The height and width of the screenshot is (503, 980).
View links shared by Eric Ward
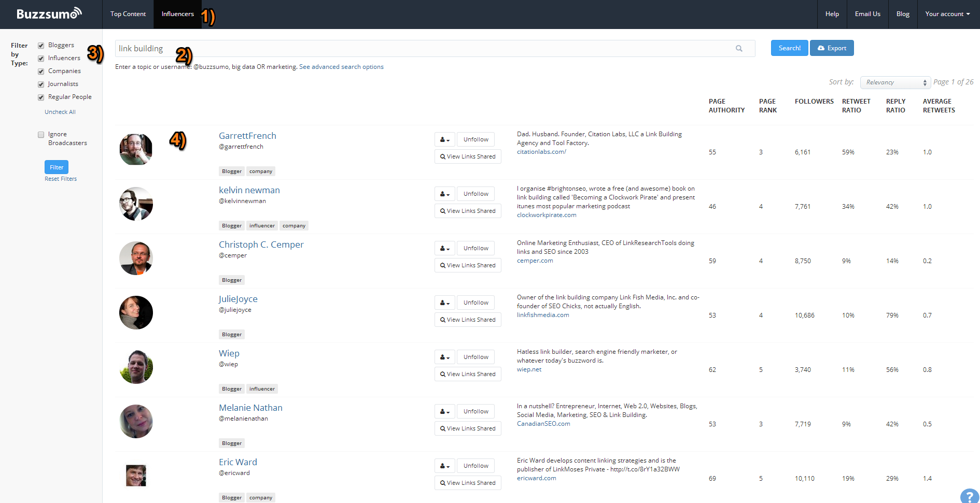(468, 483)
